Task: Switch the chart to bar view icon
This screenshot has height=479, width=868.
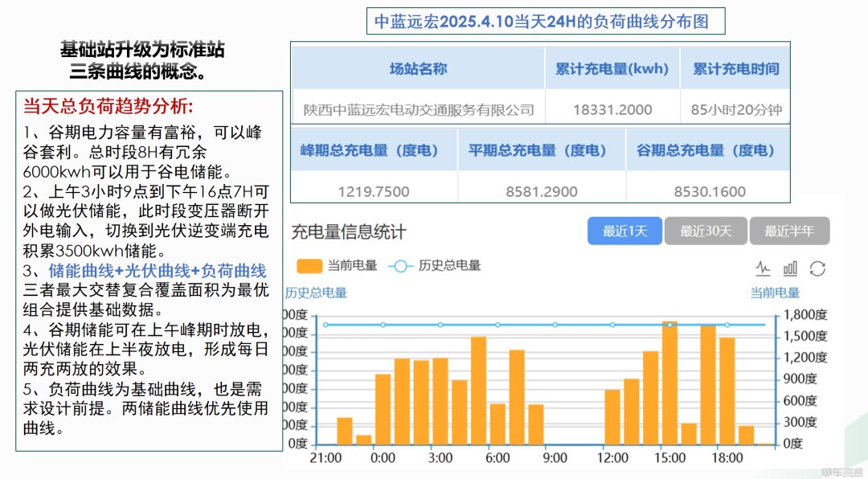Action: click(x=791, y=268)
